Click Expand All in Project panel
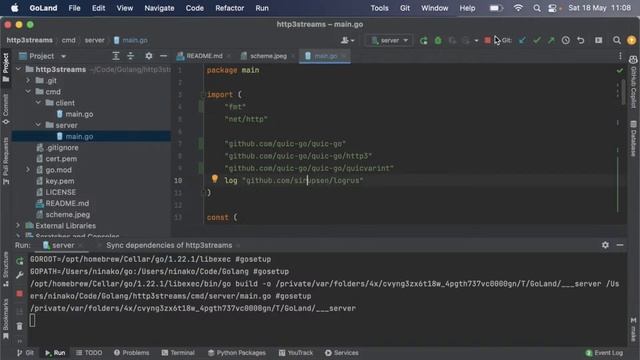 [116, 56]
